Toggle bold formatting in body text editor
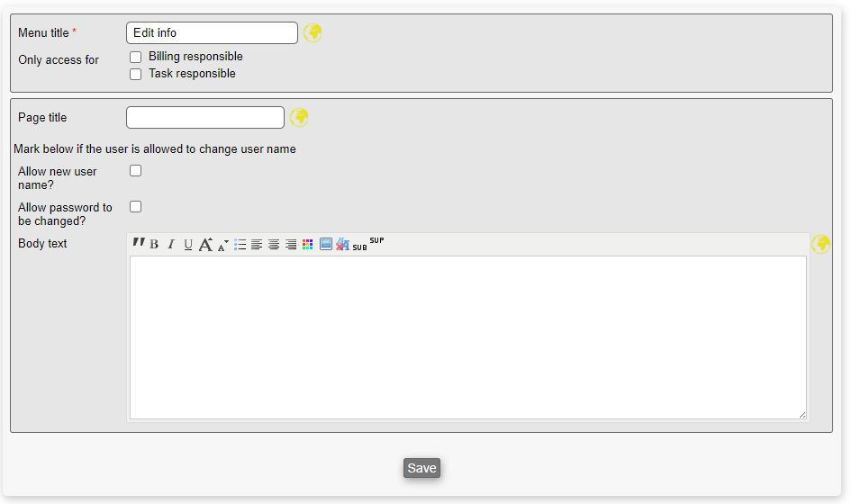This screenshot has height=504, width=852. coord(154,245)
